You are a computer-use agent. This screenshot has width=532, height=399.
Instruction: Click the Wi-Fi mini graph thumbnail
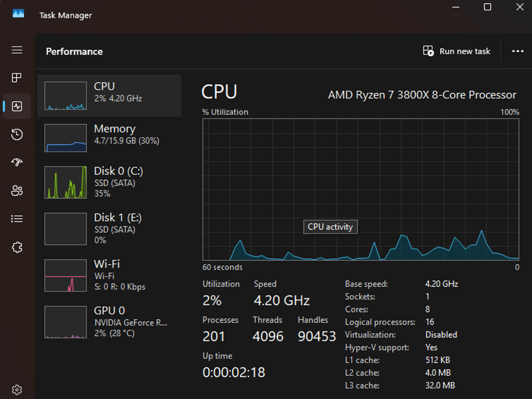[65, 275]
